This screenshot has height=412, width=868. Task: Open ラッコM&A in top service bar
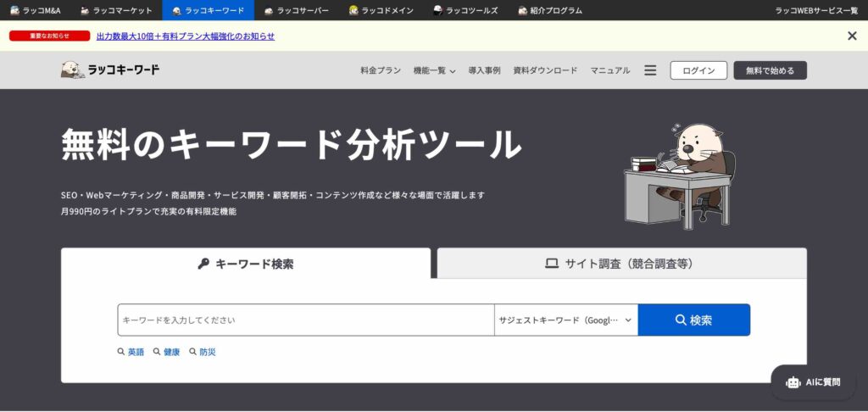[36, 10]
